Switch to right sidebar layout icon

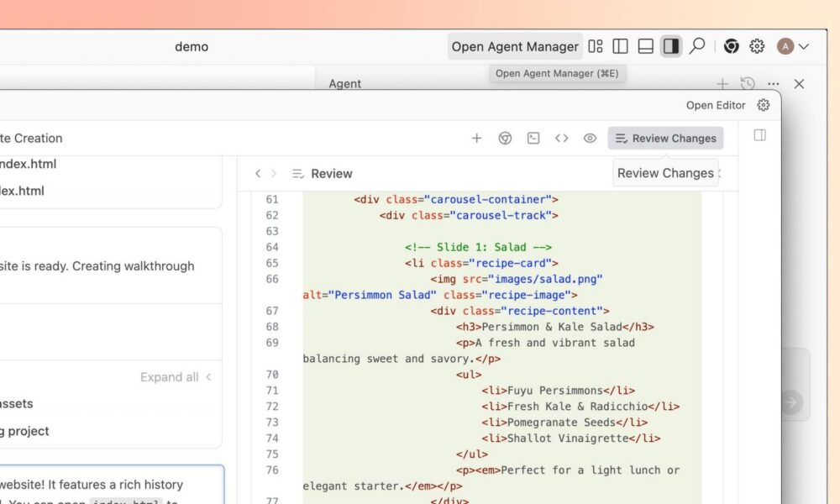tap(669, 46)
